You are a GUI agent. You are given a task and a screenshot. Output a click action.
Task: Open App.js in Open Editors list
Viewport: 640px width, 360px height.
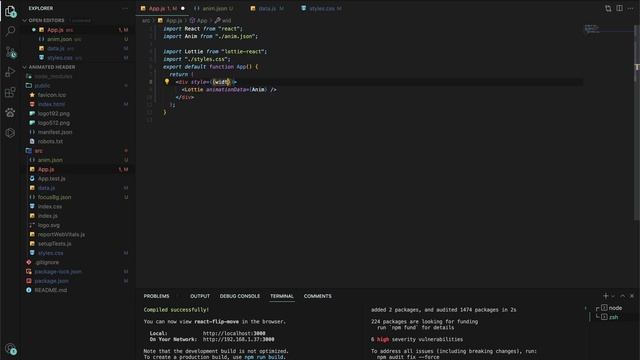click(78, 30)
